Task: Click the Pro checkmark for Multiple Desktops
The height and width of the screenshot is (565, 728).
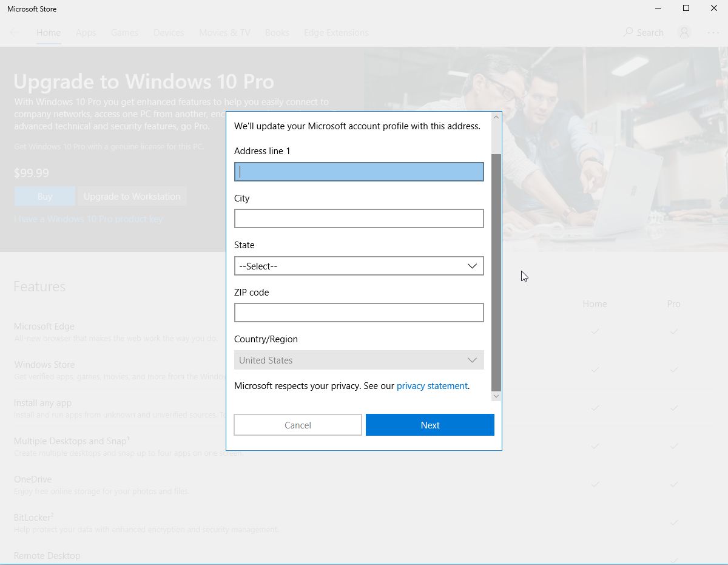Action: 674,447
